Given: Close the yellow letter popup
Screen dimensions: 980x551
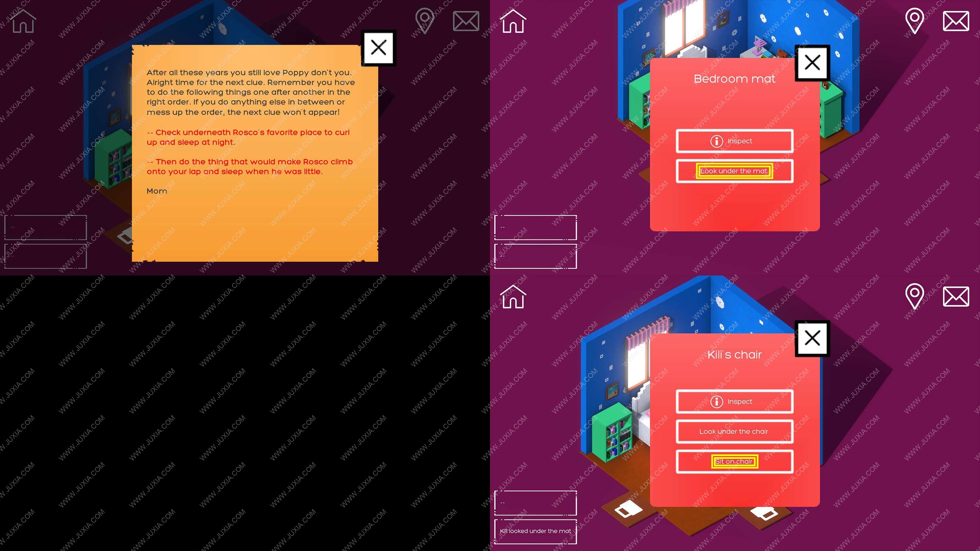Looking at the screenshot, I should pyautogui.click(x=379, y=47).
